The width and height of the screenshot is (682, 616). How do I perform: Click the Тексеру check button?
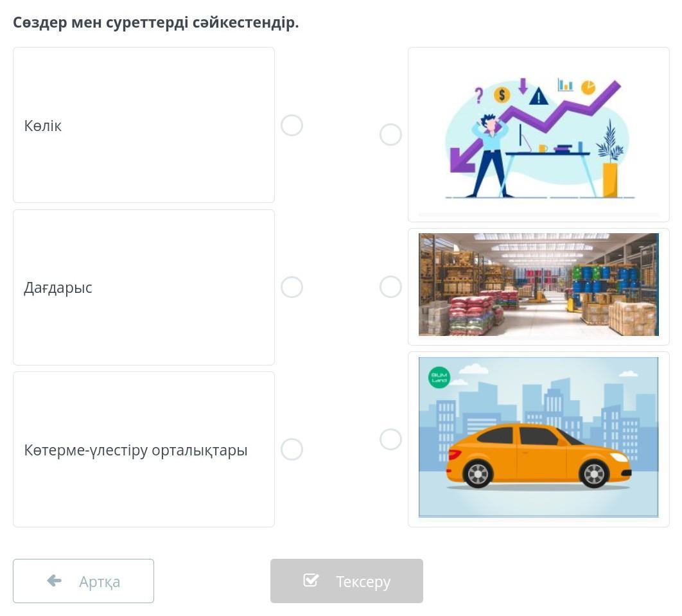pos(347,581)
